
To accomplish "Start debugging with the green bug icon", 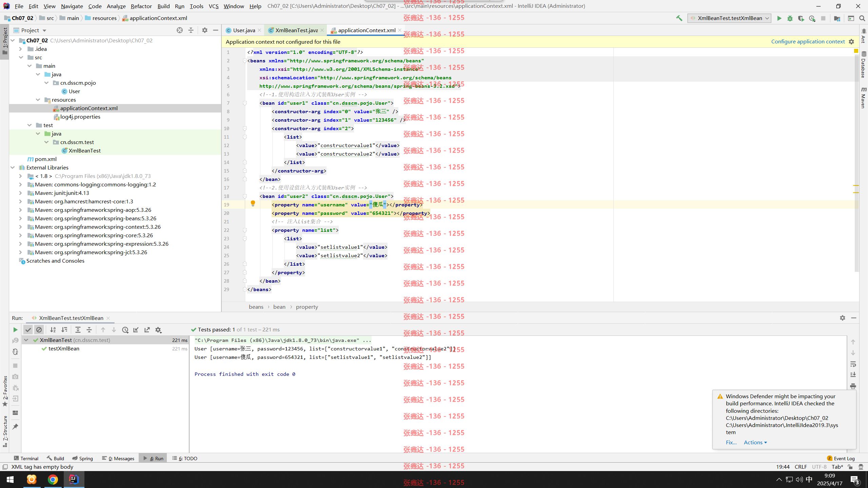I will 790,18.
